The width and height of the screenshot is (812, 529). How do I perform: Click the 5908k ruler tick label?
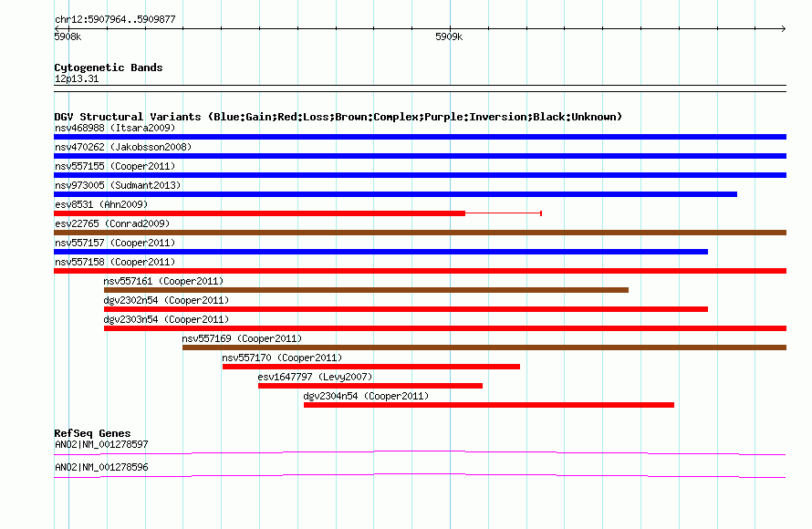pos(68,36)
